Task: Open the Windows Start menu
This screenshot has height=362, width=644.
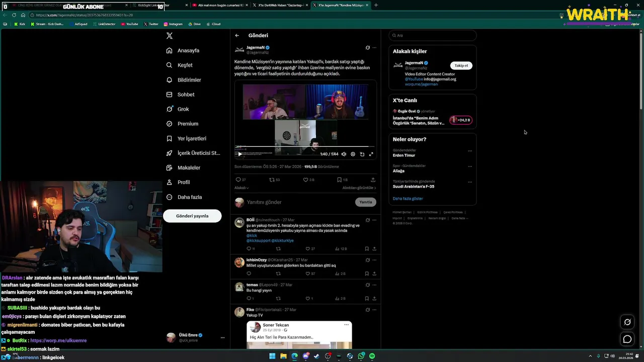Action: click(x=272, y=356)
